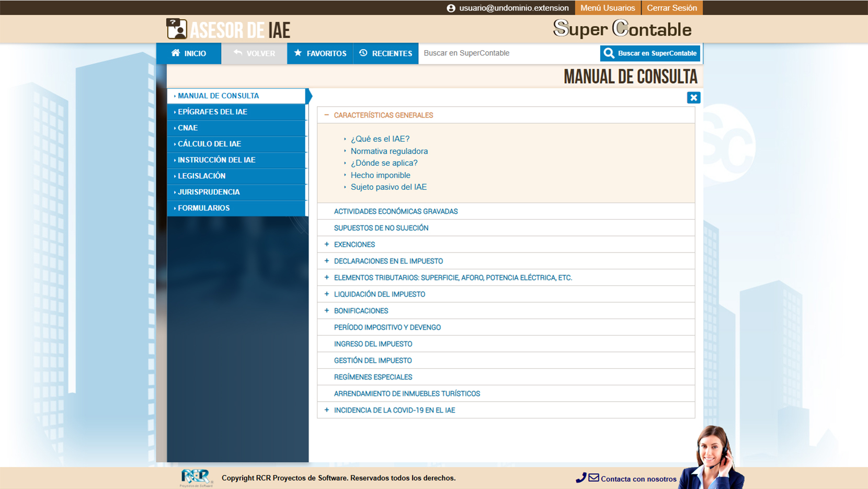Screen dimensions: 868x489
Task: Open Hecho imponible link
Action: point(381,175)
